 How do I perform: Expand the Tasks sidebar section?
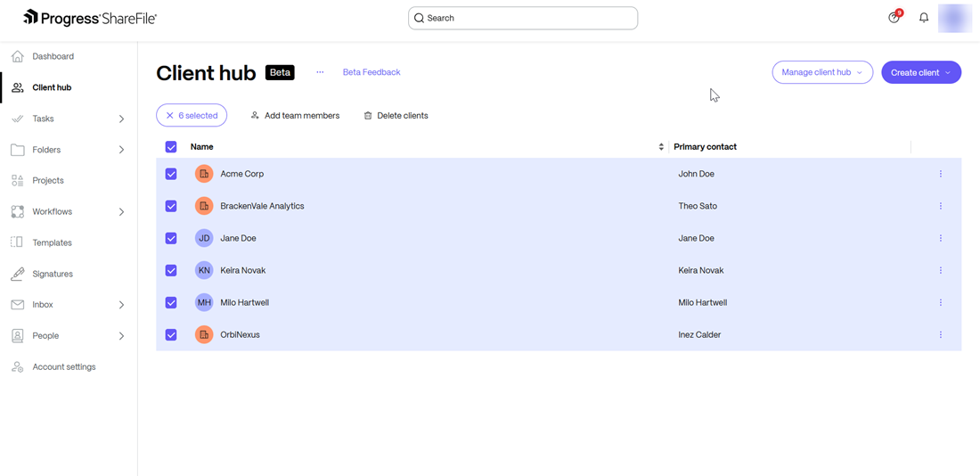click(x=121, y=119)
